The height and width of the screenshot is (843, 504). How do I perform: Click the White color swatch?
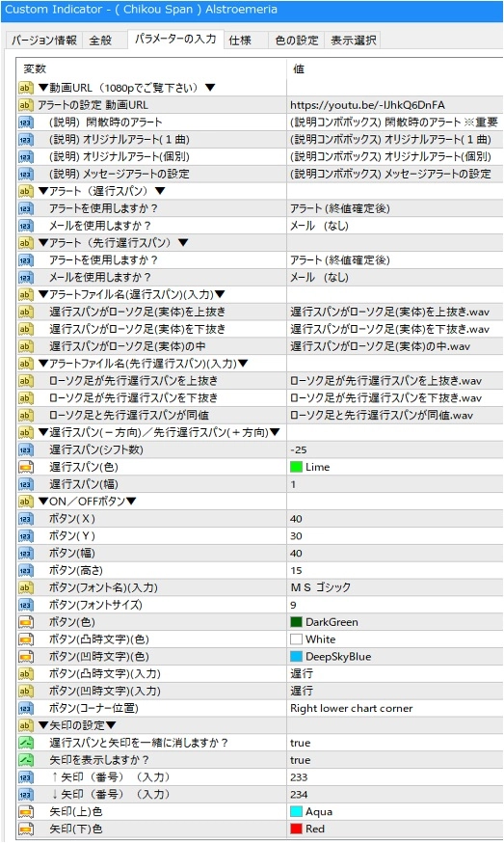click(x=296, y=639)
